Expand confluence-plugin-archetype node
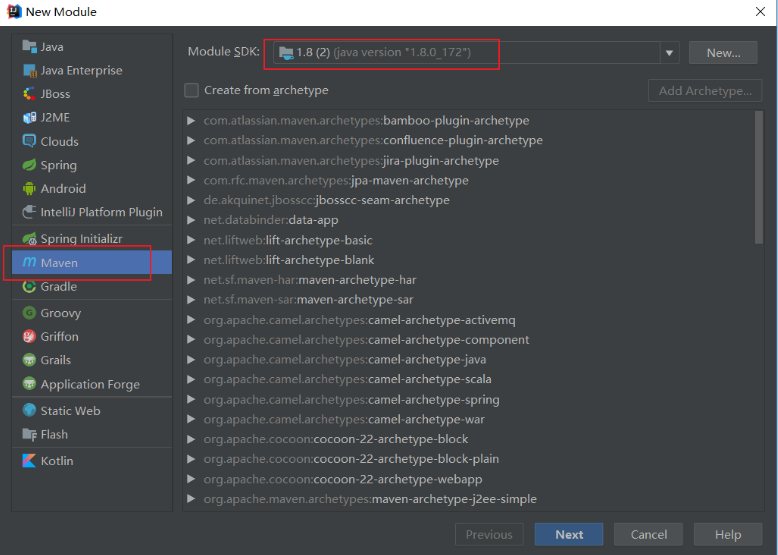778x555 pixels. pos(191,140)
